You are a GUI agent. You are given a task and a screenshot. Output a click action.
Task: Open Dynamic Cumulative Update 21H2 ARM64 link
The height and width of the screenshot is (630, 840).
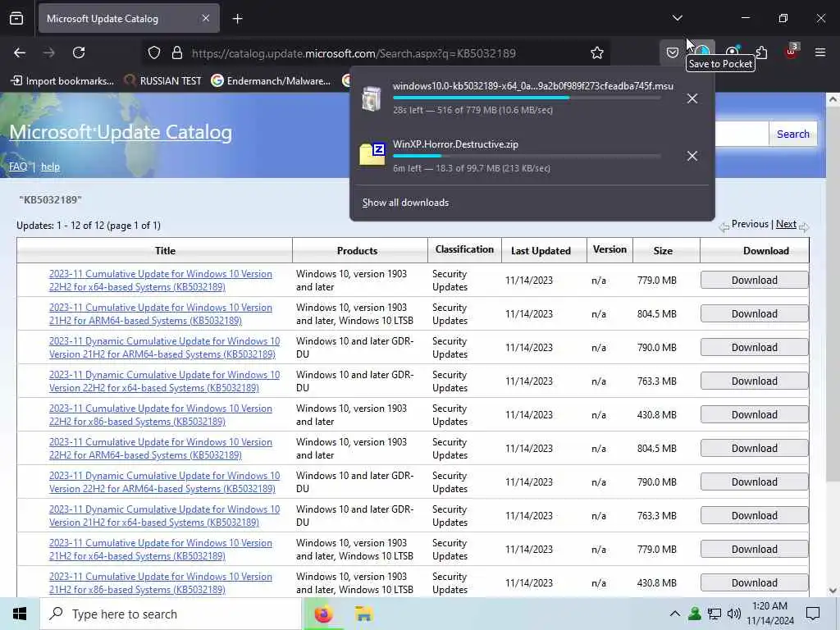(x=164, y=348)
